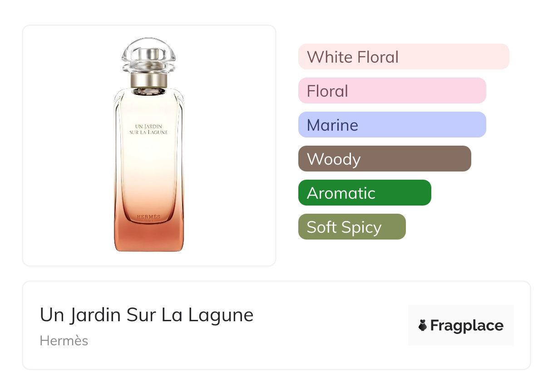This screenshot has width=553, height=392.
Task: Click the green Aromatic accord bar
Action: point(365,193)
